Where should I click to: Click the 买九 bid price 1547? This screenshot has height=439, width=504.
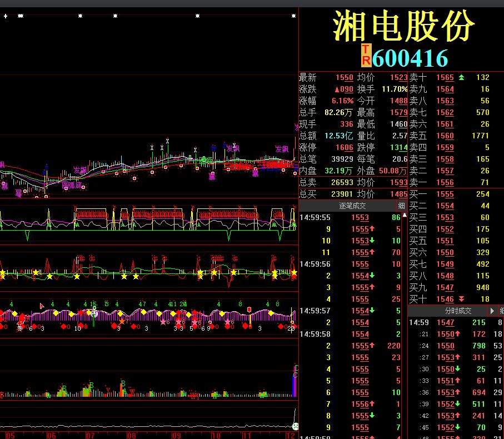coord(445,288)
